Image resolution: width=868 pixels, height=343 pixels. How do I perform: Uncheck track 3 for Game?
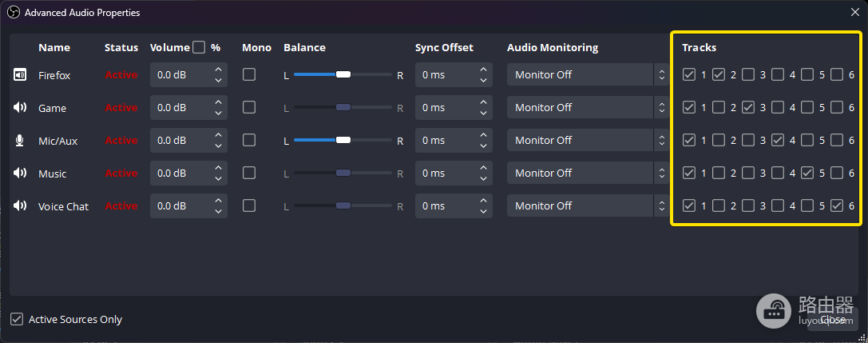(x=748, y=107)
